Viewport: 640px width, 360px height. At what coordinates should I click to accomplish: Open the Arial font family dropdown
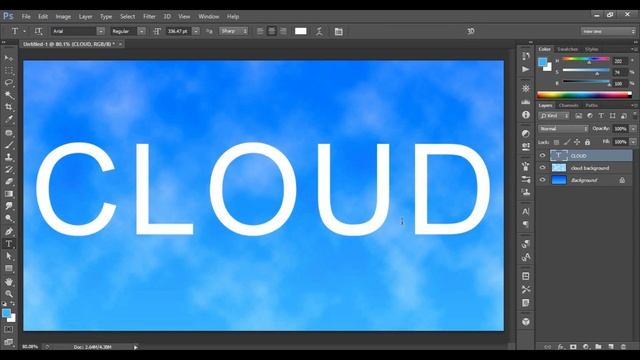[x=100, y=31]
